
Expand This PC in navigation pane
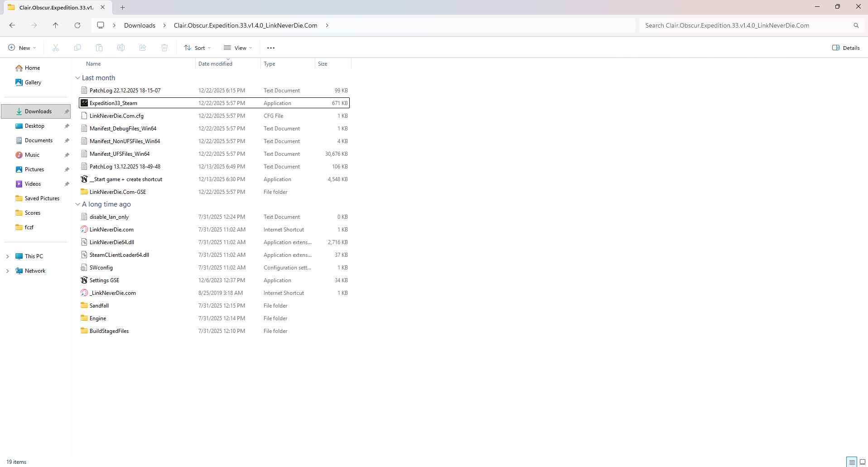point(7,256)
